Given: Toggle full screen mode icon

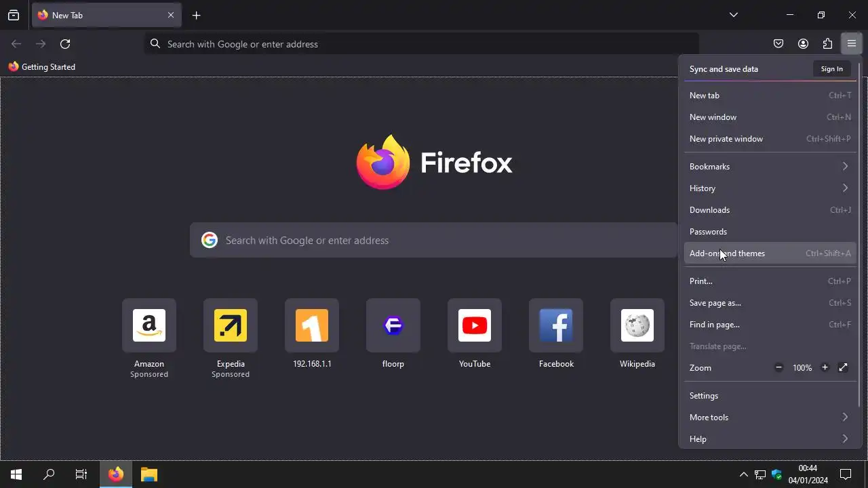Looking at the screenshot, I should coord(843,367).
